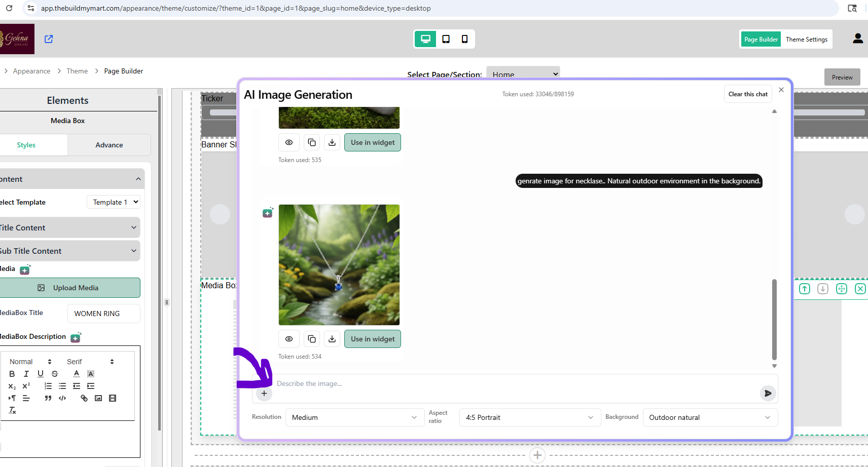Image resolution: width=868 pixels, height=467 pixels.
Task: Open the text color picker
Action: tap(77, 374)
